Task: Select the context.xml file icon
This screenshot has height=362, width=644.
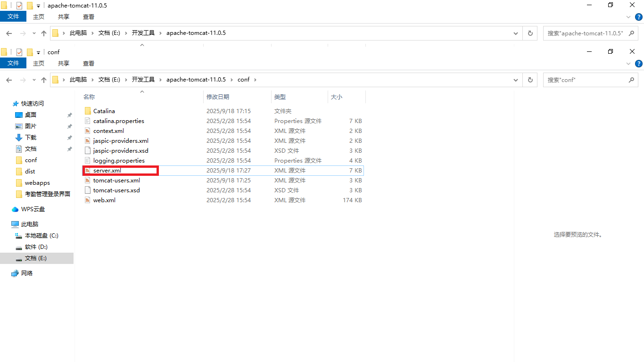Action: [x=88, y=131]
